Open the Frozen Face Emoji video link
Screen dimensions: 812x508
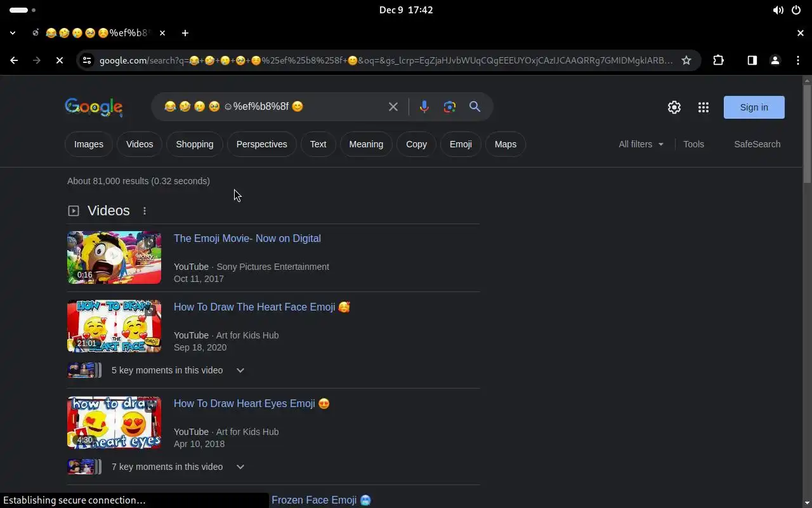322,500
